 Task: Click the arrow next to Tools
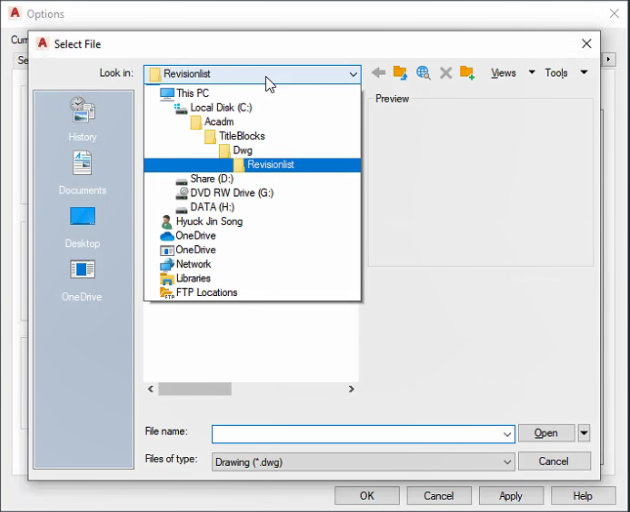[x=584, y=72]
